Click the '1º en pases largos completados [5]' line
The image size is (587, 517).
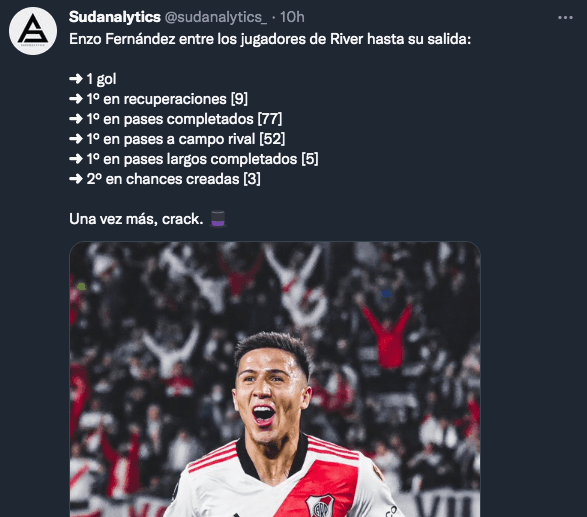[203, 159]
